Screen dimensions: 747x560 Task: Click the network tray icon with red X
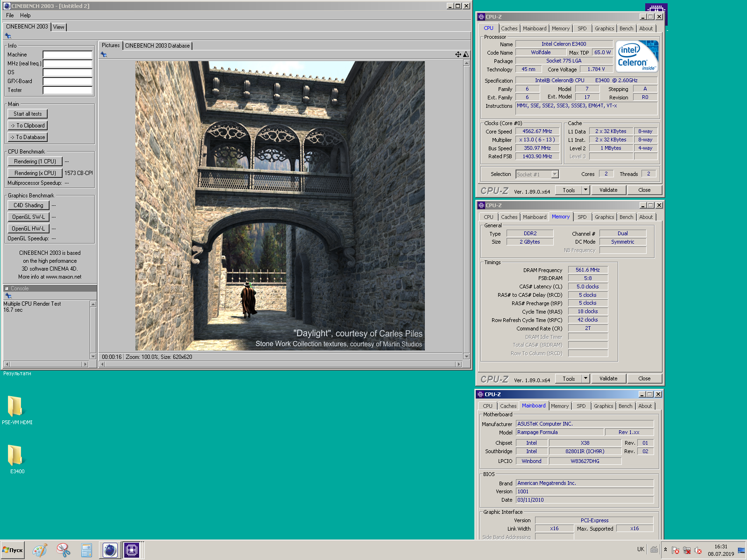point(687,551)
